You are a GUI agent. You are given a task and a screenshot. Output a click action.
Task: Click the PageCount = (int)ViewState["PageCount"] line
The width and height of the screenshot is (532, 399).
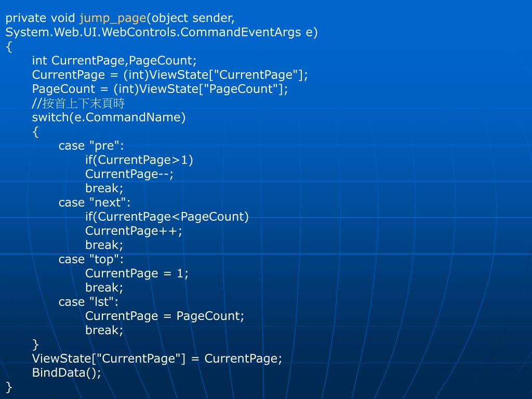[x=160, y=89]
